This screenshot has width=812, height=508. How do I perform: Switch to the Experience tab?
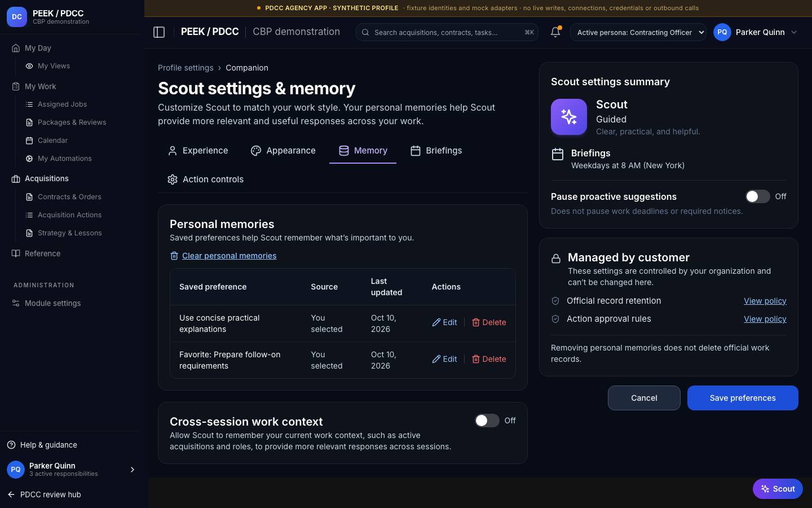(198, 151)
